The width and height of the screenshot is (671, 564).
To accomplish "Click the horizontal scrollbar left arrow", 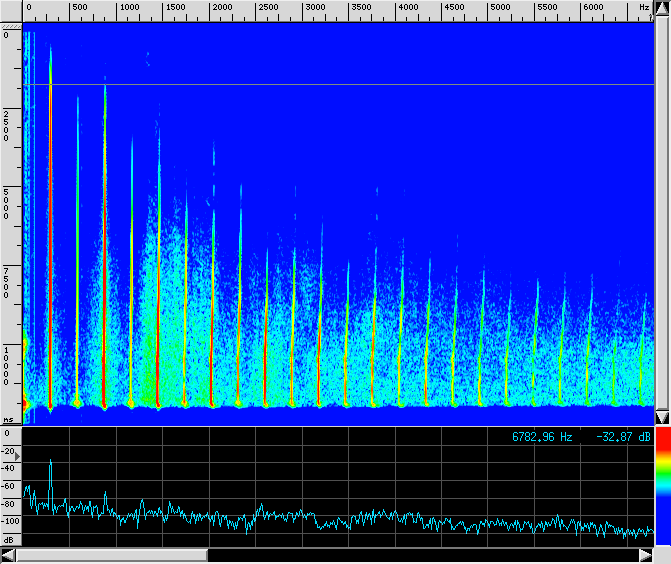I will pos(8,555).
